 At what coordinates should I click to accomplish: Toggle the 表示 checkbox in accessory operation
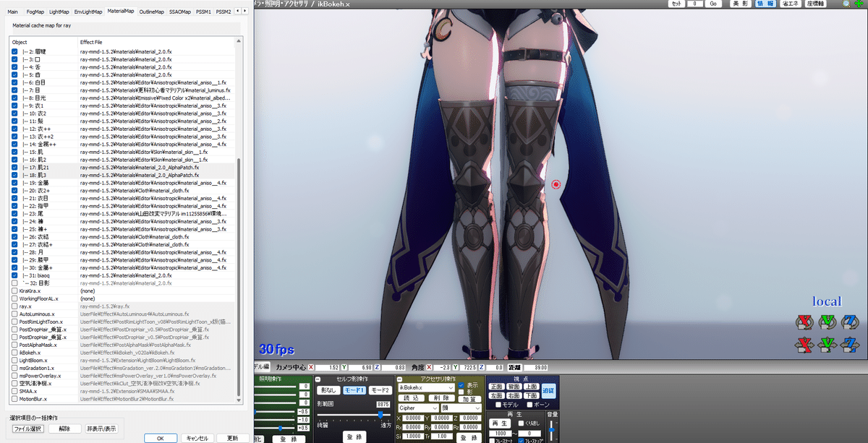click(x=461, y=385)
